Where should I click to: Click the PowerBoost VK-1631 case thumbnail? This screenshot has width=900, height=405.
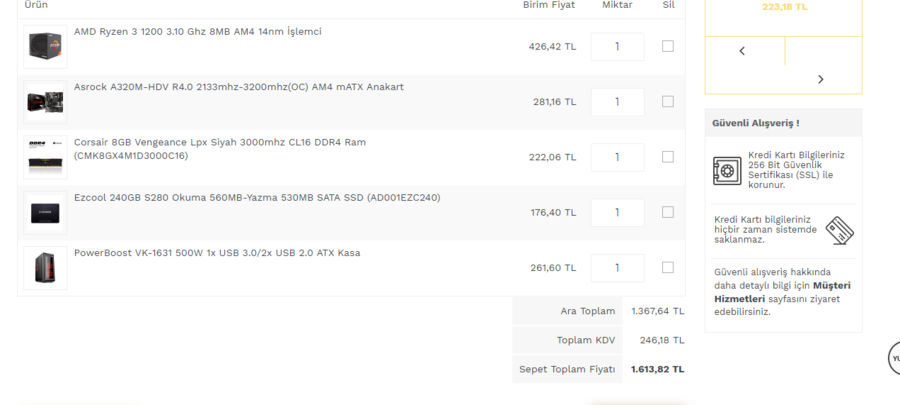coord(45,268)
